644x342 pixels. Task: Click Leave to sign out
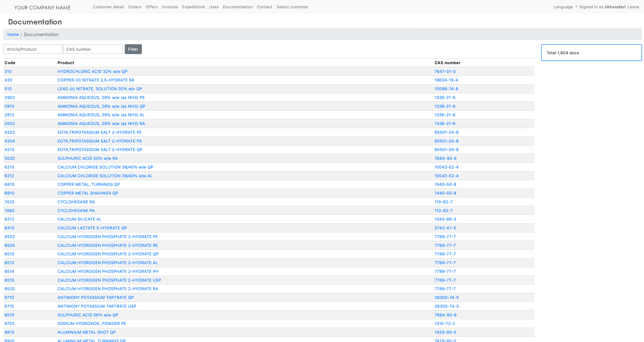pyautogui.click(x=633, y=7)
